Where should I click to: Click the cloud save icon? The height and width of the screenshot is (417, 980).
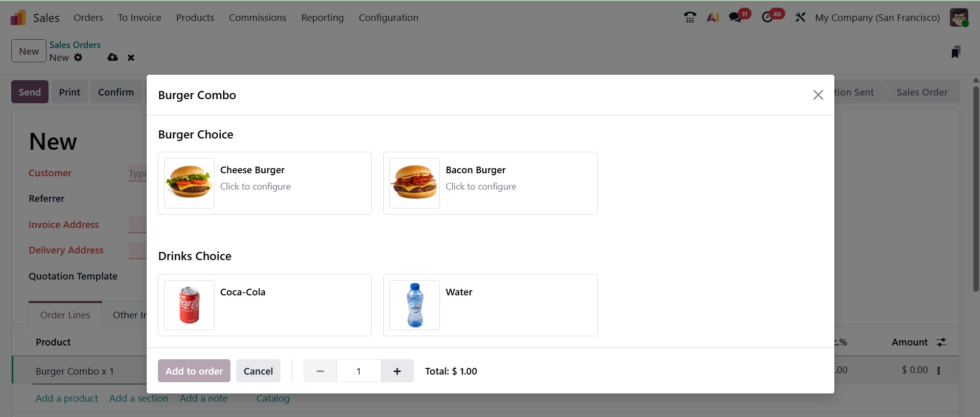[x=113, y=57]
